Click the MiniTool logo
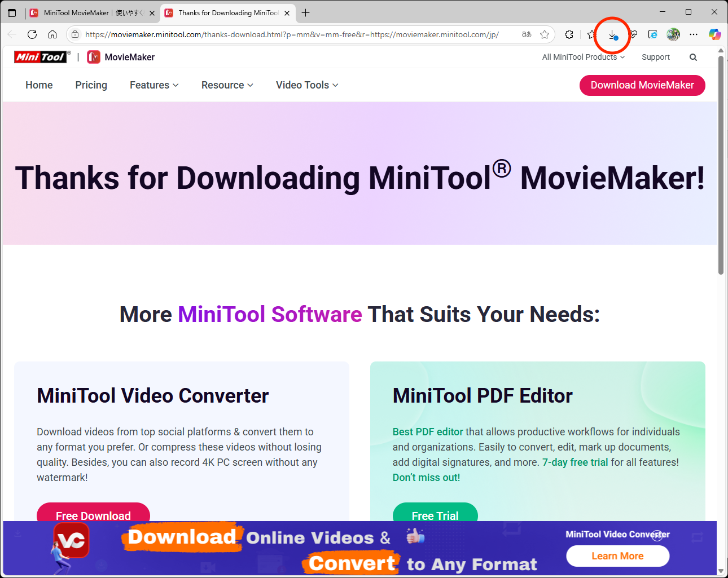Viewport: 728px width, 578px height. pos(42,57)
